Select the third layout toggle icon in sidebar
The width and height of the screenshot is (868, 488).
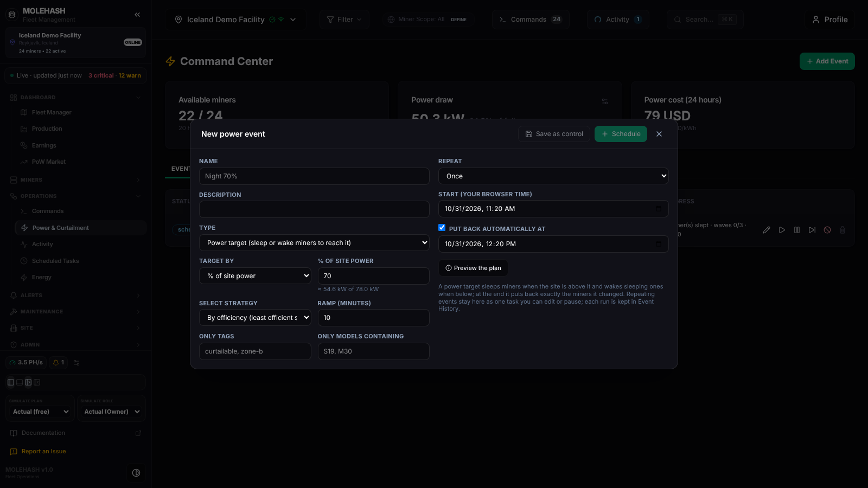tap(28, 382)
